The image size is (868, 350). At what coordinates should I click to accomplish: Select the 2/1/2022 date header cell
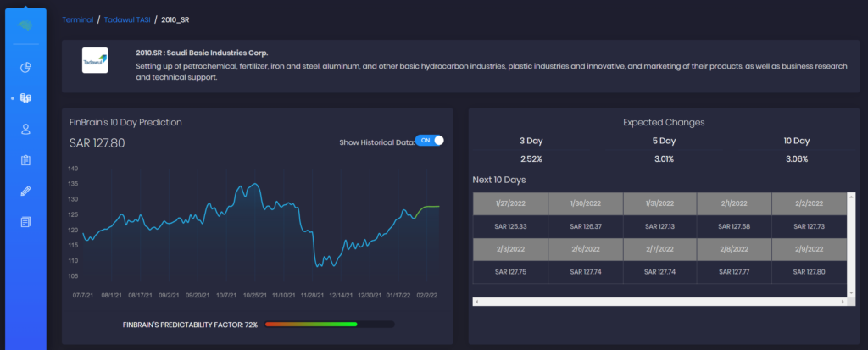tap(734, 203)
